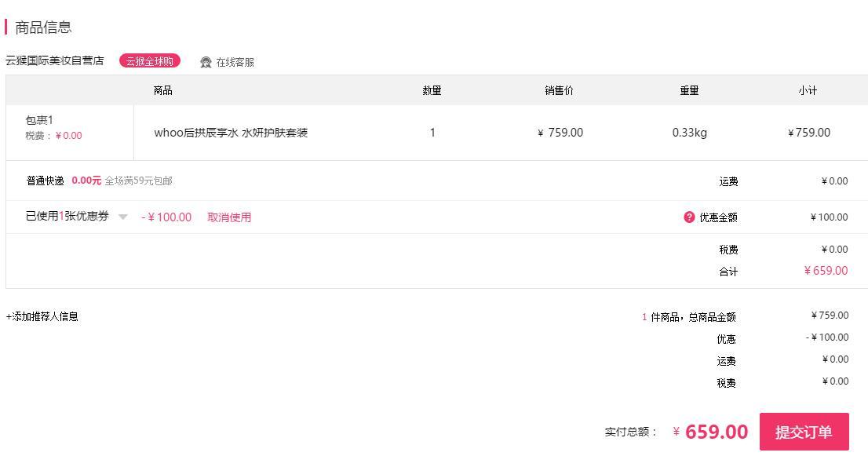Viewport: 868px width, 456px height.
Task: Click 取消使用 to cancel the coupon
Action: tap(229, 217)
